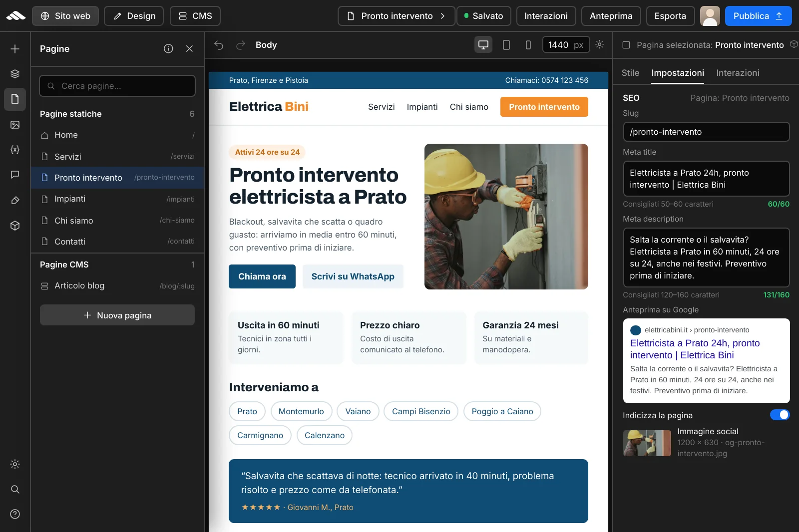The height and width of the screenshot is (532, 799).
Task: Click the Esporta button
Action: [670, 16]
